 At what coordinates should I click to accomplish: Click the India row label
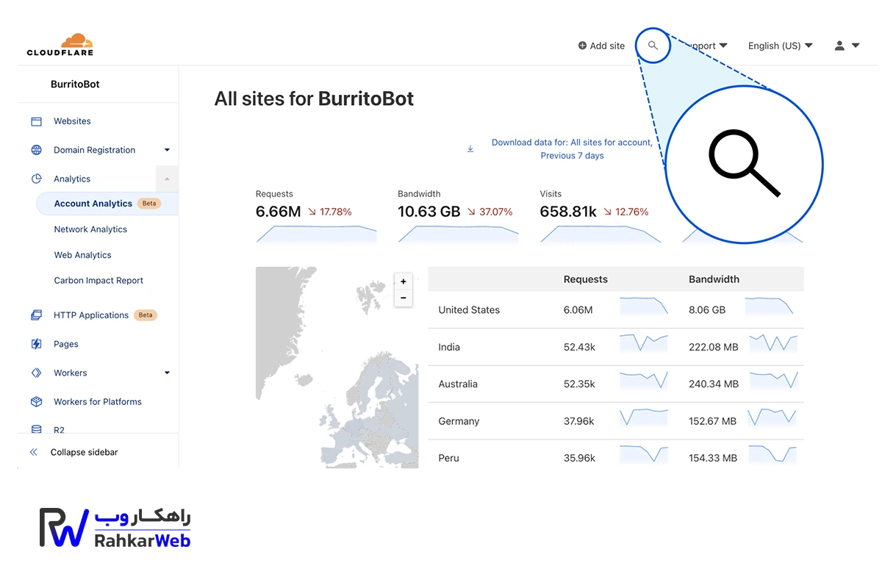[449, 347]
